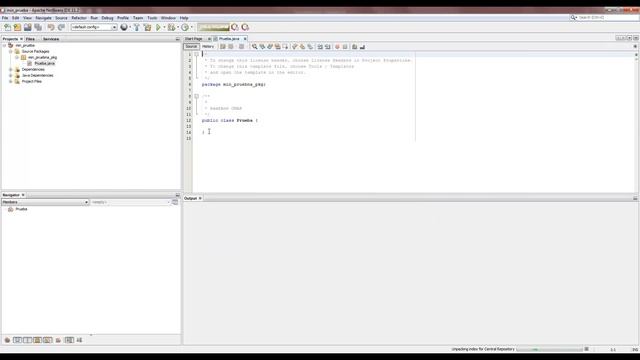Toggle Sort by Name in Navigator

point(69,340)
